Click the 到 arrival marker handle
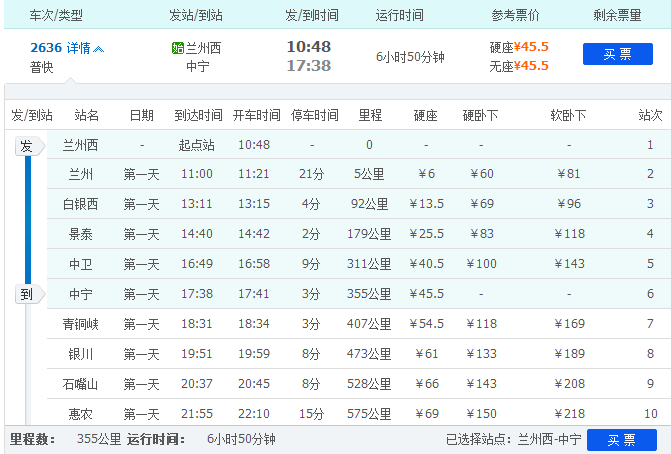 [x=27, y=295]
